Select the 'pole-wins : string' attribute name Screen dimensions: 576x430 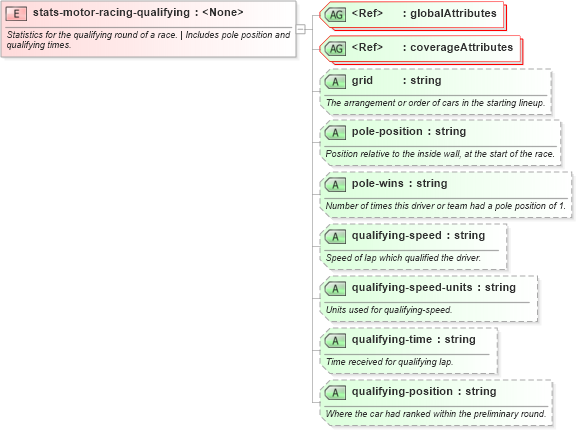click(x=399, y=183)
